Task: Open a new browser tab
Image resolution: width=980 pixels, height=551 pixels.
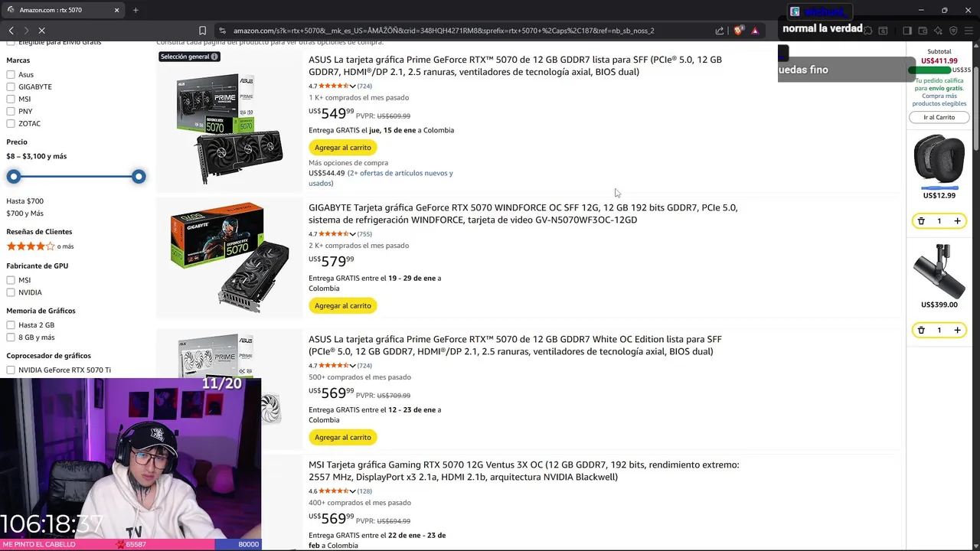Action: tap(136, 10)
